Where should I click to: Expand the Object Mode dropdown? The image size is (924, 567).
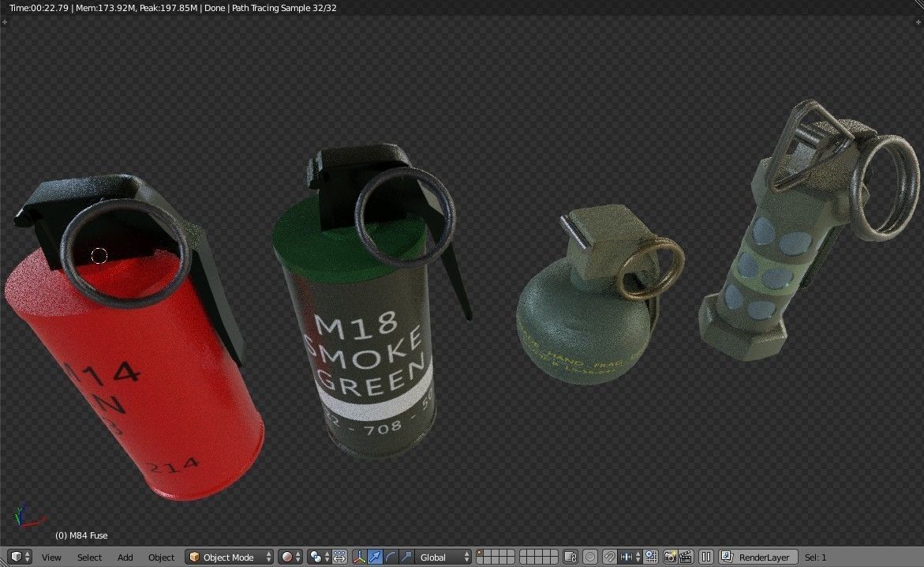tap(230, 557)
